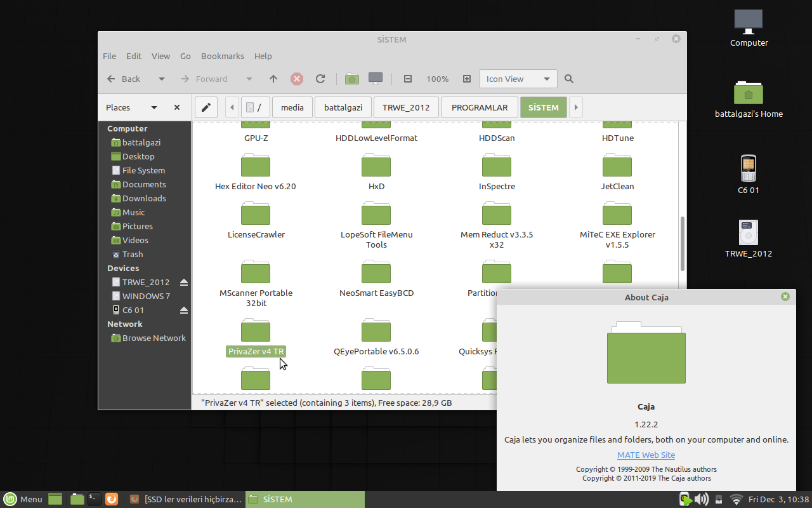Viewport: 812px width, 508px height.
Task: Launch Terminal from panel
Action: coord(94,499)
